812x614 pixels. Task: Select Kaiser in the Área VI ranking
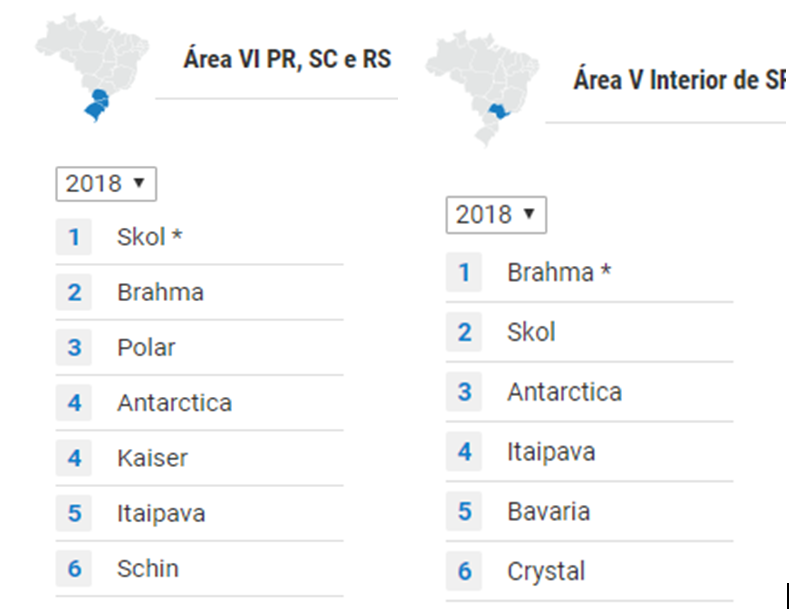coord(152,458)
